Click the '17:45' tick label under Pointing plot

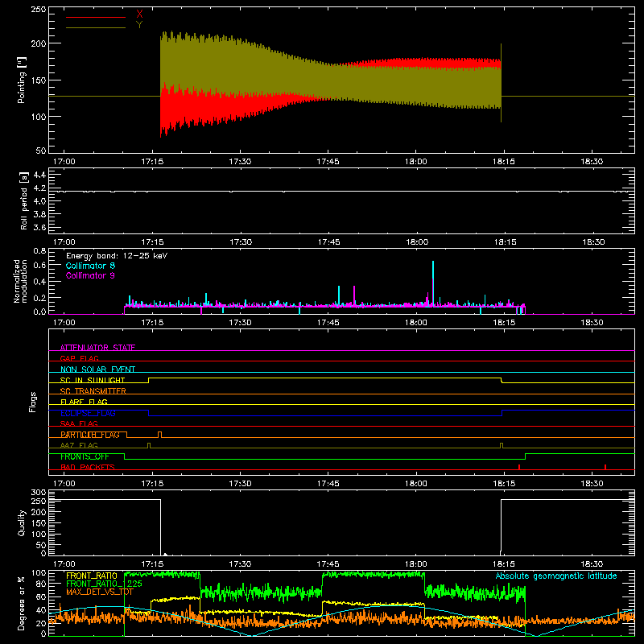coord(328,162)
